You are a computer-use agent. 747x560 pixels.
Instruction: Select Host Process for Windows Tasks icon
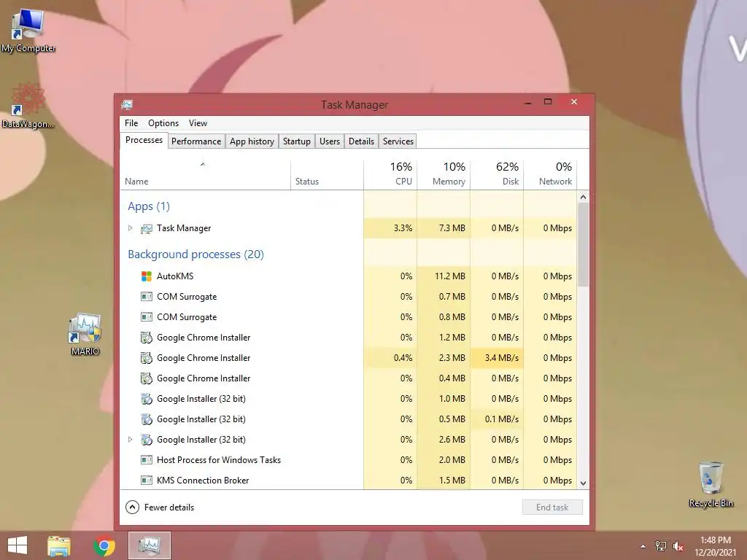coord(146,460)
